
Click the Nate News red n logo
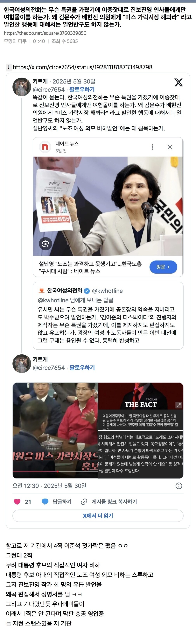pyautogui.click(x=45, y=147)
